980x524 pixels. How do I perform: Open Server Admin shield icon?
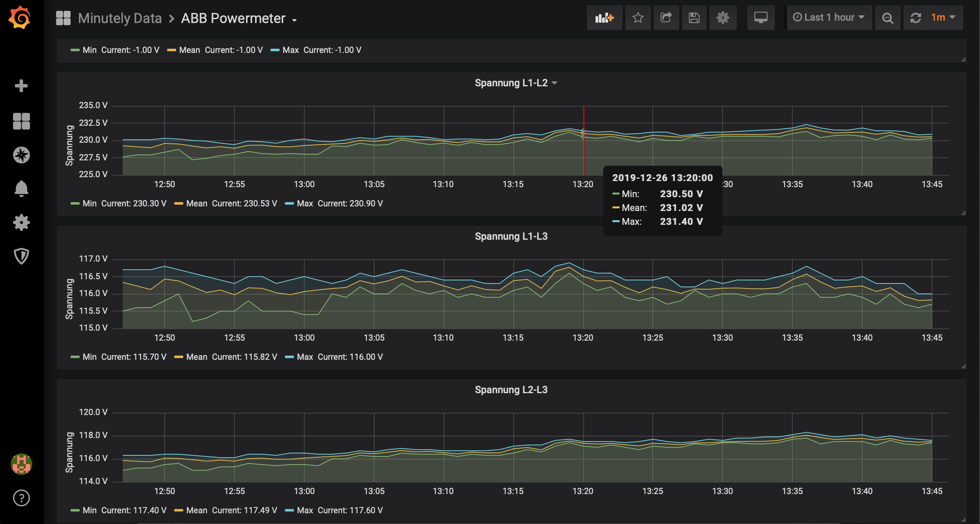tap(21, 256)
